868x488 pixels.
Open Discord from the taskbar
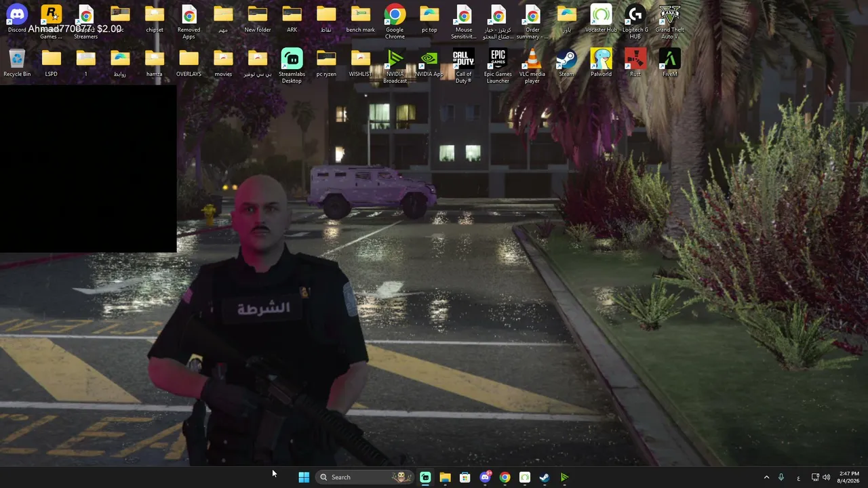tap(485, 477)
